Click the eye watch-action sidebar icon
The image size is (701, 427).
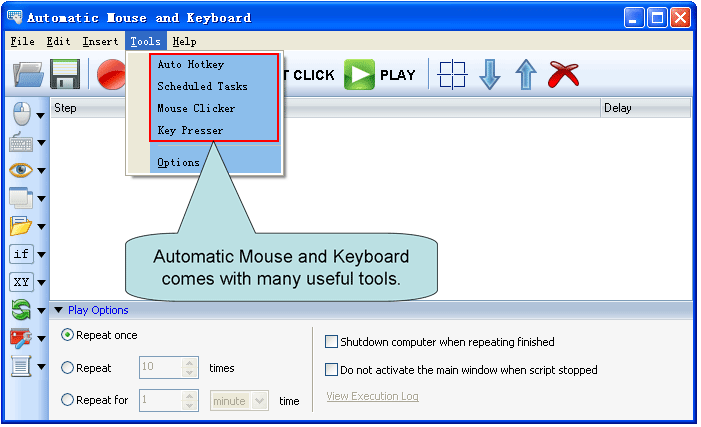pos(21,170)
